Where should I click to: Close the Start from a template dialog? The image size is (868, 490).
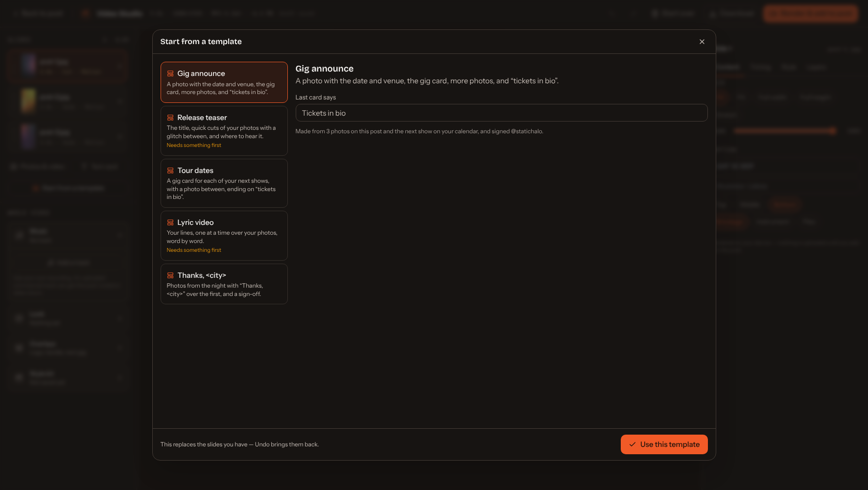pyautogui.click(x=702, y=42)
